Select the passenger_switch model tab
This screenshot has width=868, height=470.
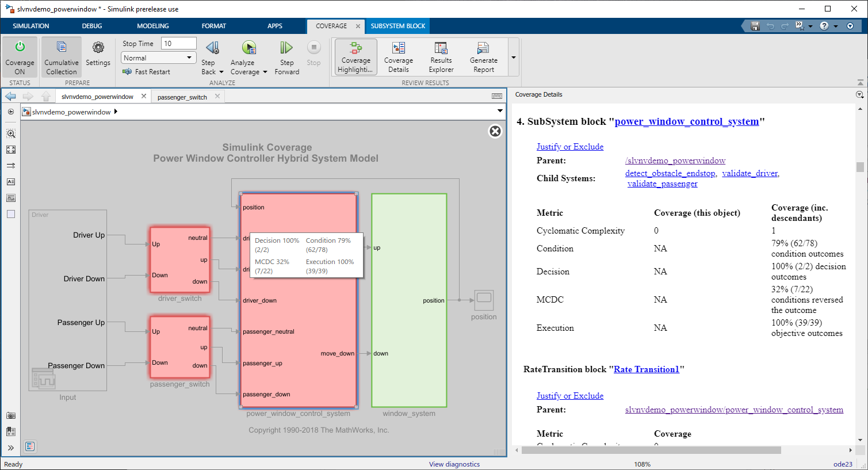[182, 97]
